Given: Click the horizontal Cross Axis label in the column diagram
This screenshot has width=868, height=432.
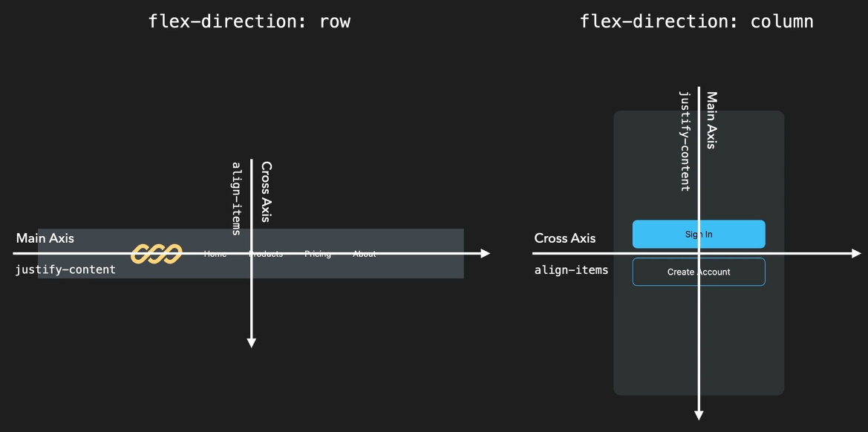Looking at the screenshot, I should [565, 238].
